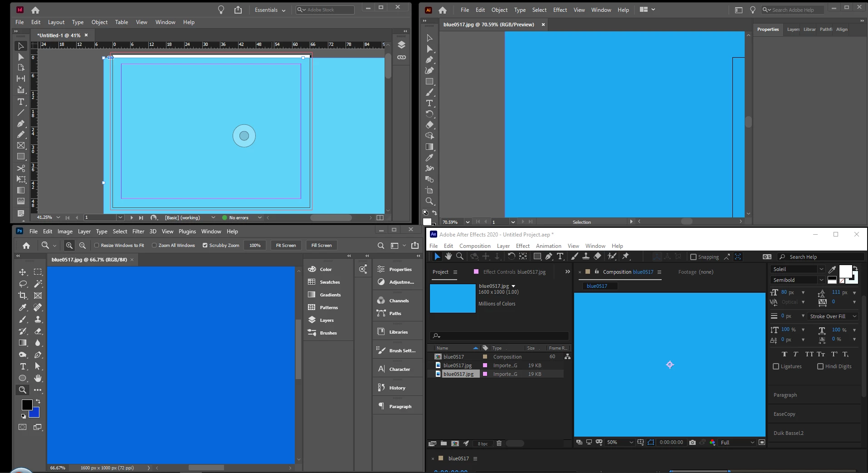Choose the Hand tool in After Effects

[449, 256]
